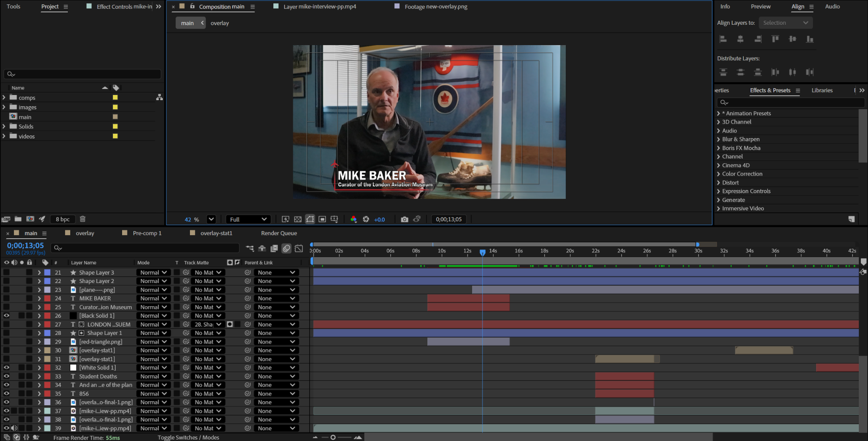Expand the comps folder in the Project panel

(x=4, y=98)
